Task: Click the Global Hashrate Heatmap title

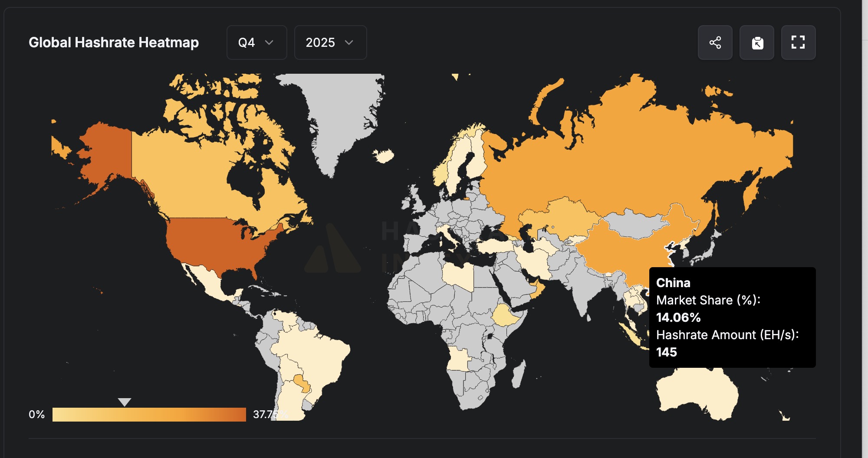Action: [x=114, y=43]
